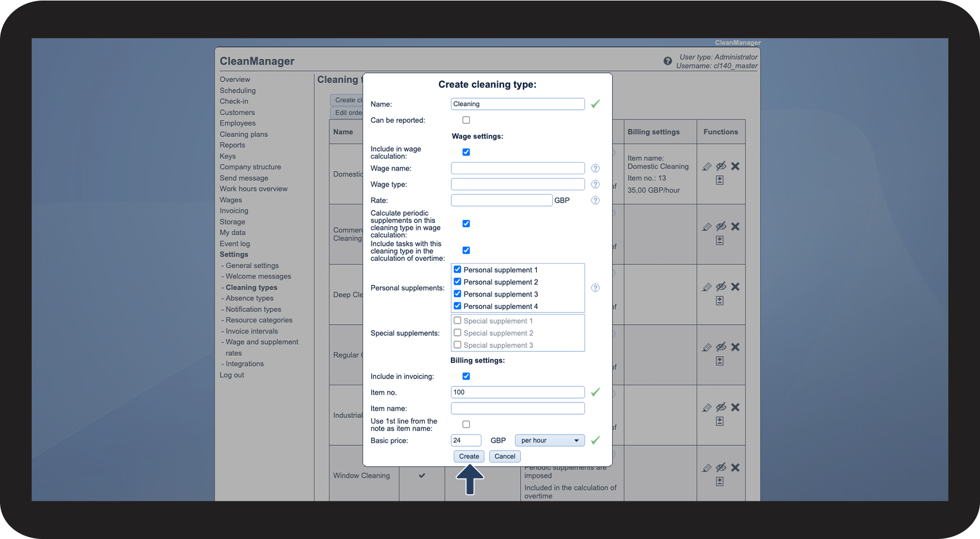
Task: Click the document icon in Industrial row
Action: pyautogui.click(x=719, y=421)
